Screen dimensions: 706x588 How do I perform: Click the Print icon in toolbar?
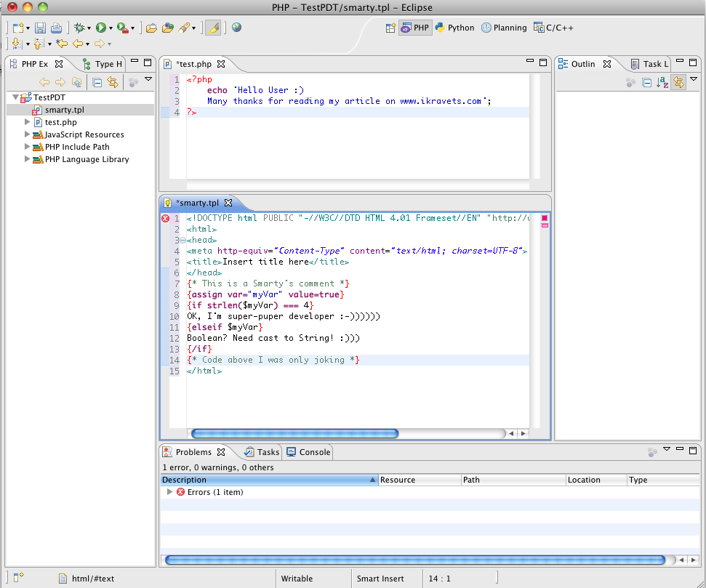(56, 28)
